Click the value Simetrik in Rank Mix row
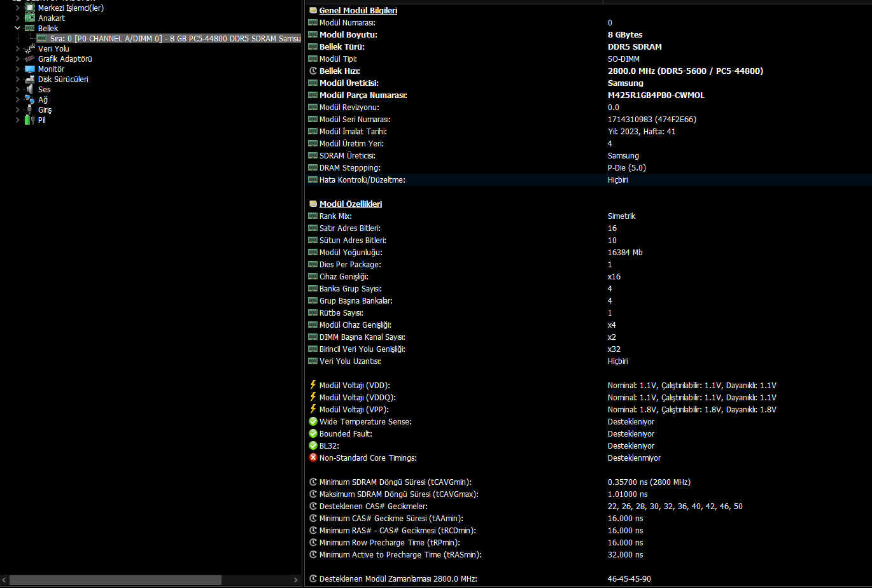 coord(622,216)
